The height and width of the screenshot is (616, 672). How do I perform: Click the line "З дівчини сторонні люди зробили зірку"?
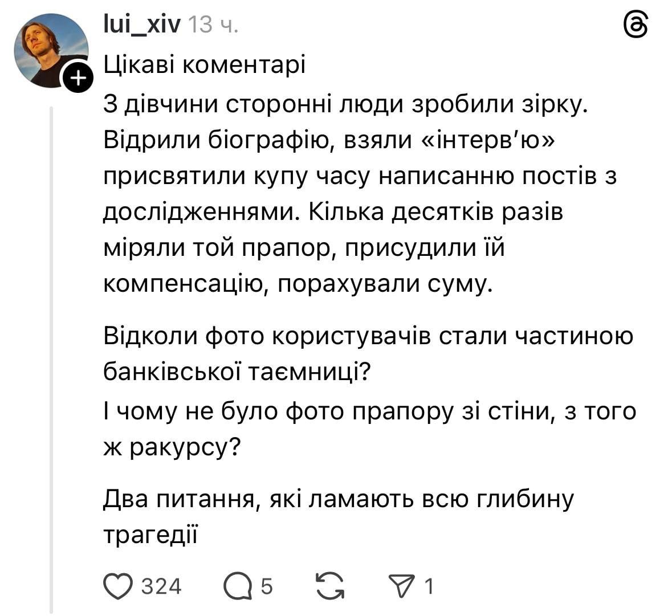(x=345, y=104)
